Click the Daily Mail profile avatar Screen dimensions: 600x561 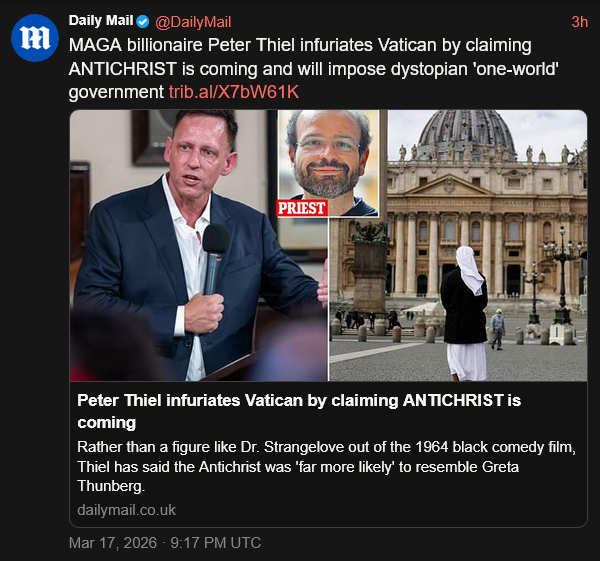click(35, 38)
